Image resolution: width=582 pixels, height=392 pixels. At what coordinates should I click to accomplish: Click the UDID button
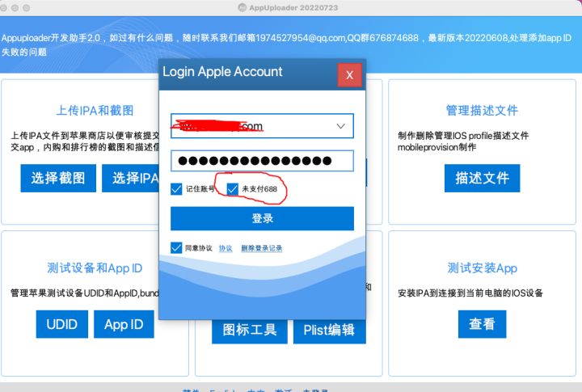point(62,324)
